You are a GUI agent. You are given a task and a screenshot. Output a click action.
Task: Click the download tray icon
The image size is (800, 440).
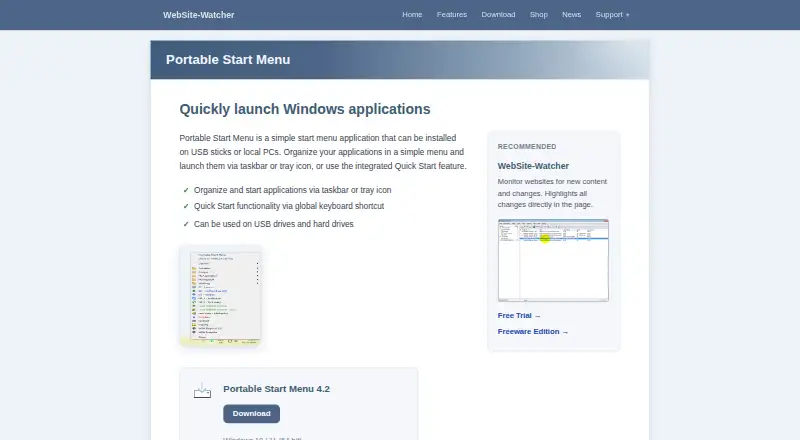point(203,390)
